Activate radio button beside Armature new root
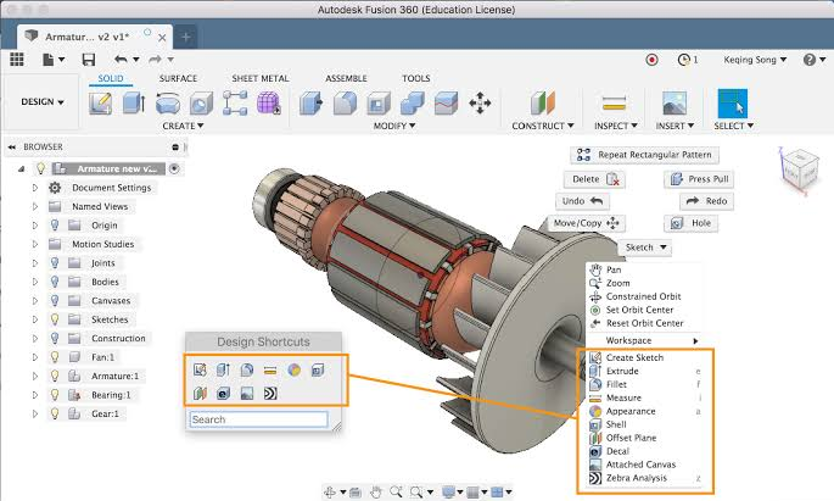Viewport: 834px width, 501px height. 174,169
